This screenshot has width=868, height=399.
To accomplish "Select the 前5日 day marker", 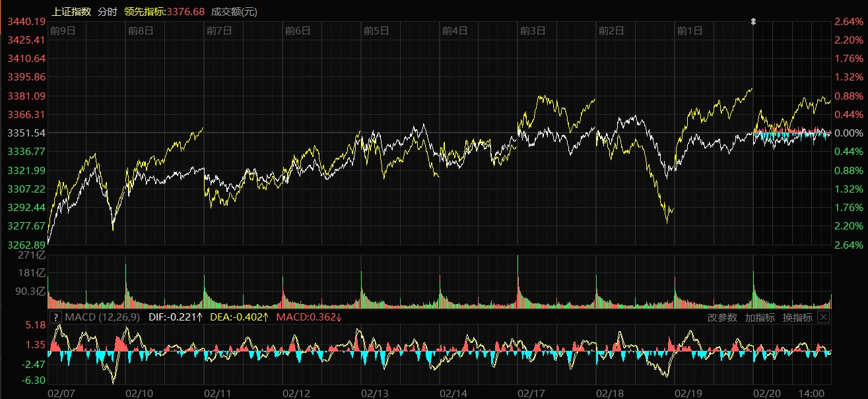I will tap(376, 30).
